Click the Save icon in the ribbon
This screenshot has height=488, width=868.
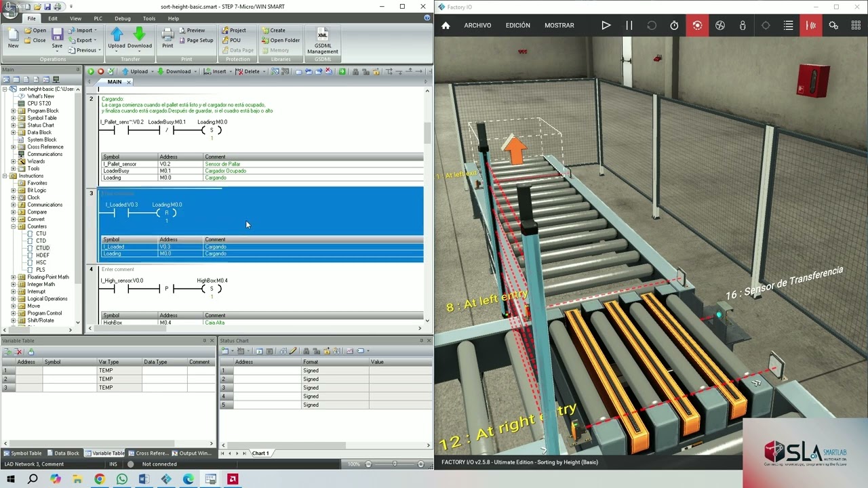pos(57,38)
